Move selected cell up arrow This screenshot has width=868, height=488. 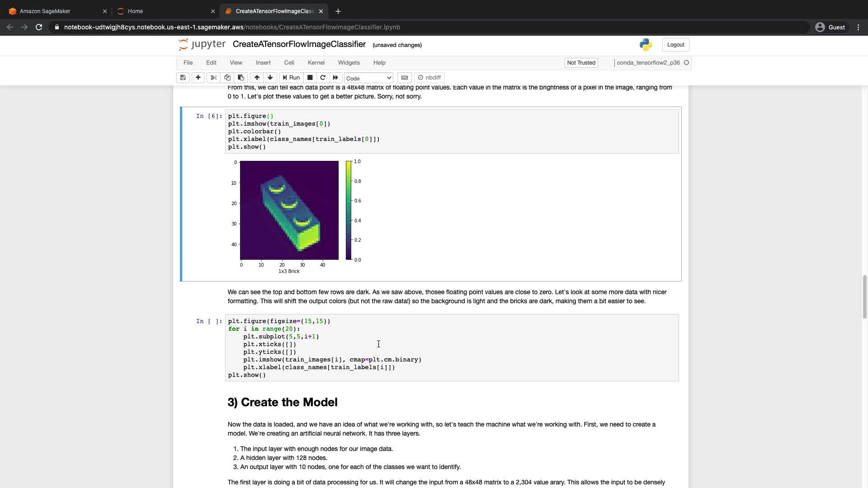(x=257, y=78)
